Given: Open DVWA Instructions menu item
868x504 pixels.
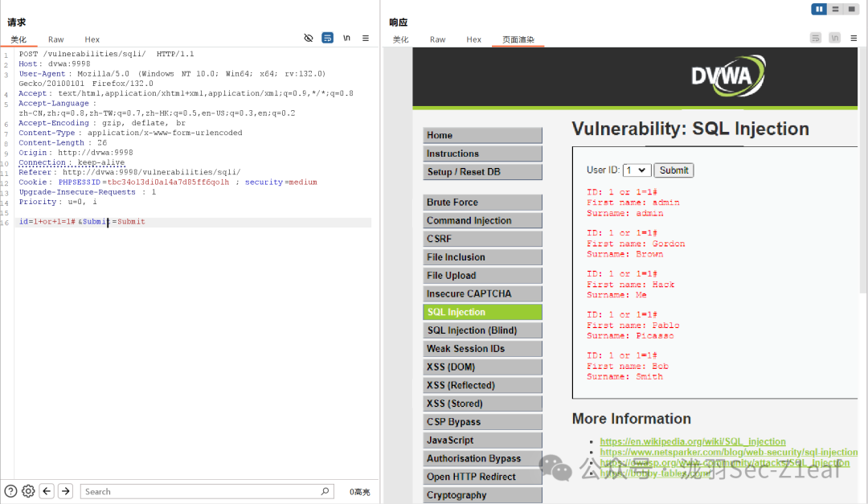Looking at the screenshot, I should point(482,154).
